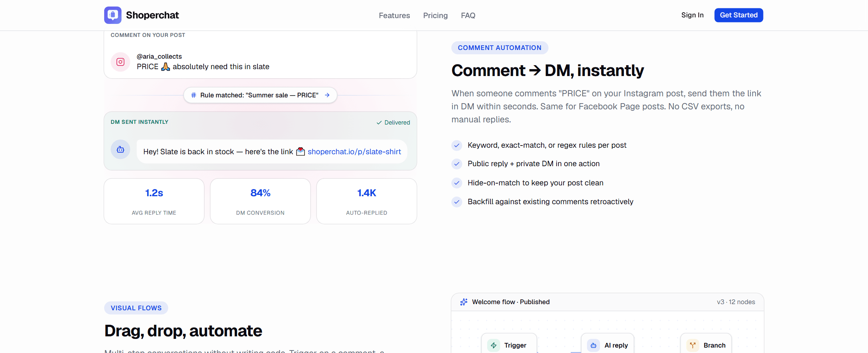Click the bot avatar icon in DM card

pyautogui.click(x=120, y=149)
